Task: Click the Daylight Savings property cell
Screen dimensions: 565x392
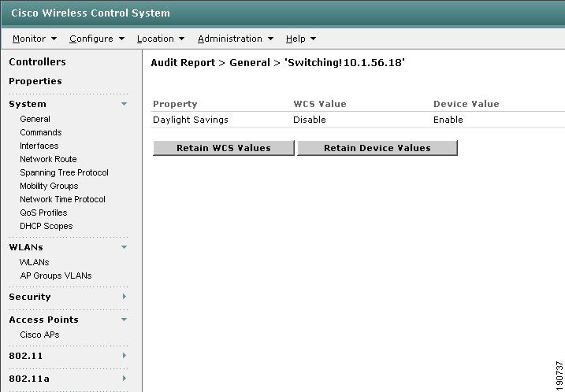Action: coord(191,120)
